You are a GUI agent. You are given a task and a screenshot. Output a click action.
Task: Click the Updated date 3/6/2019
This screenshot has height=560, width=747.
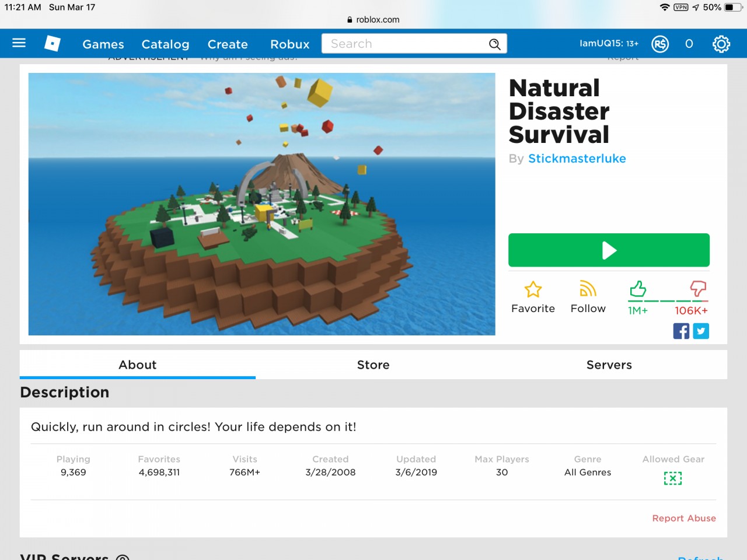coord(416,473)
